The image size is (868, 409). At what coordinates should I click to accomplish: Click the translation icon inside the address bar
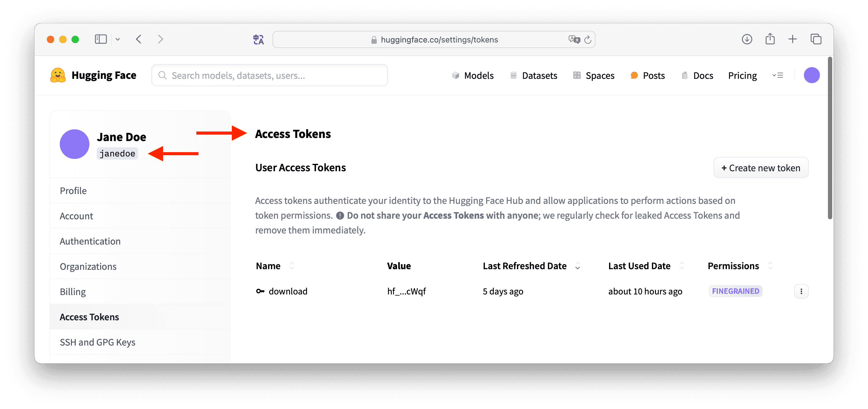pyautogui.click(x=574, y=40)
